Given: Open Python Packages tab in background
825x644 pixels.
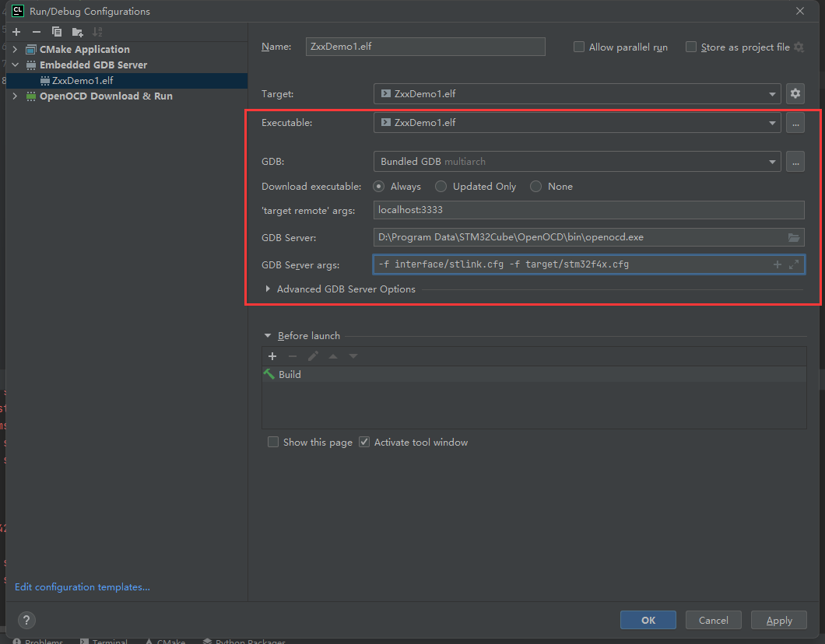Looking at the screenshot, I should (x=244, y=641).
